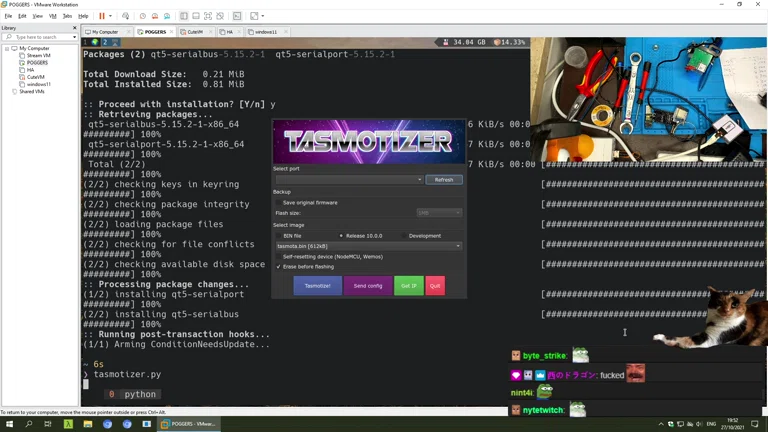Click the Tasmotize! button
This screenshot has width=768, height=432.
(x=317, y=286)
